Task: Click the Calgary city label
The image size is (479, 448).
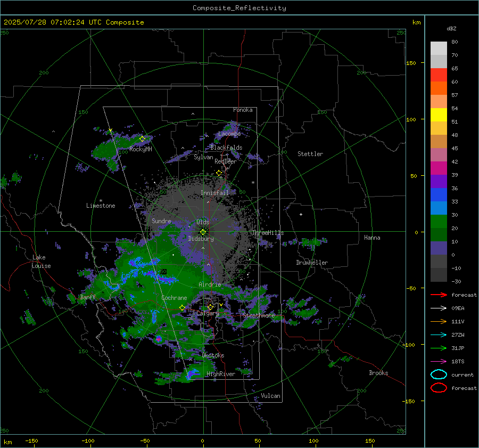Action: click(208, 313)
